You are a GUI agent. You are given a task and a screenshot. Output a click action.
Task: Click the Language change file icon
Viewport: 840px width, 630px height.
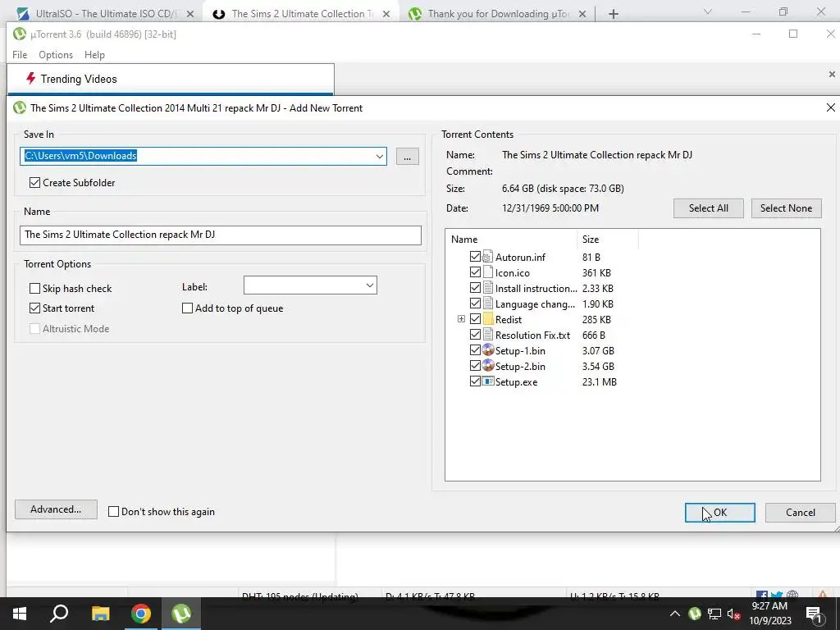pyautogui.click(x=487, y=304)
